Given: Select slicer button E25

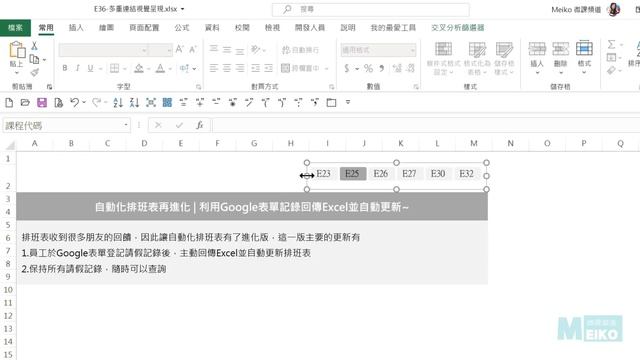Looking at the screenshot, I should 353,174.
